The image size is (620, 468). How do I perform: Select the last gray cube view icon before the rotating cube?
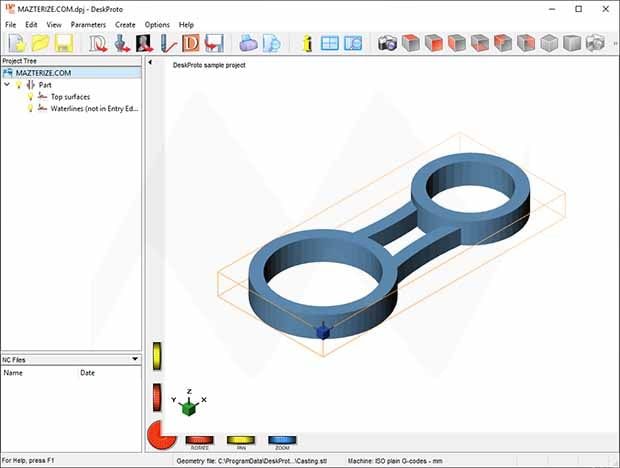click(572, 43)
